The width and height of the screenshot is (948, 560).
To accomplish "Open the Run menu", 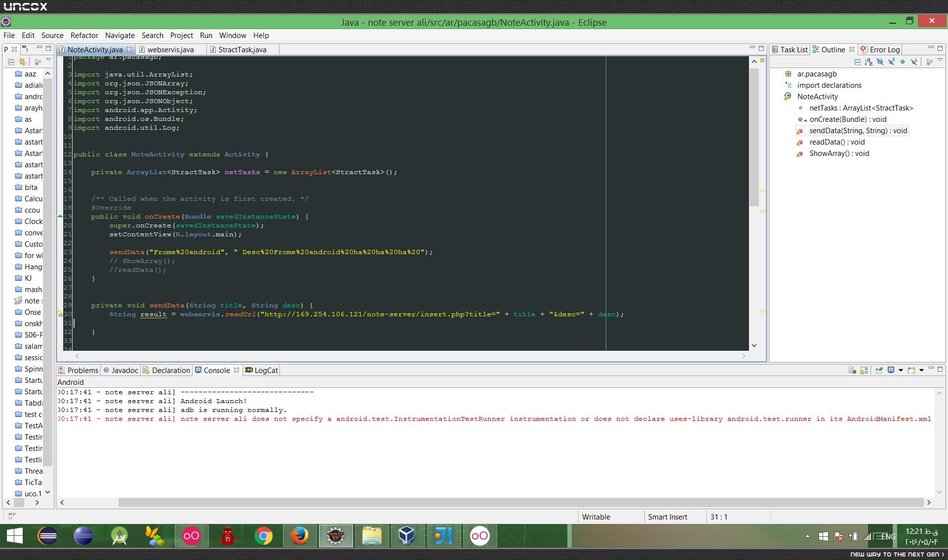I will click(x=206, y=36).
